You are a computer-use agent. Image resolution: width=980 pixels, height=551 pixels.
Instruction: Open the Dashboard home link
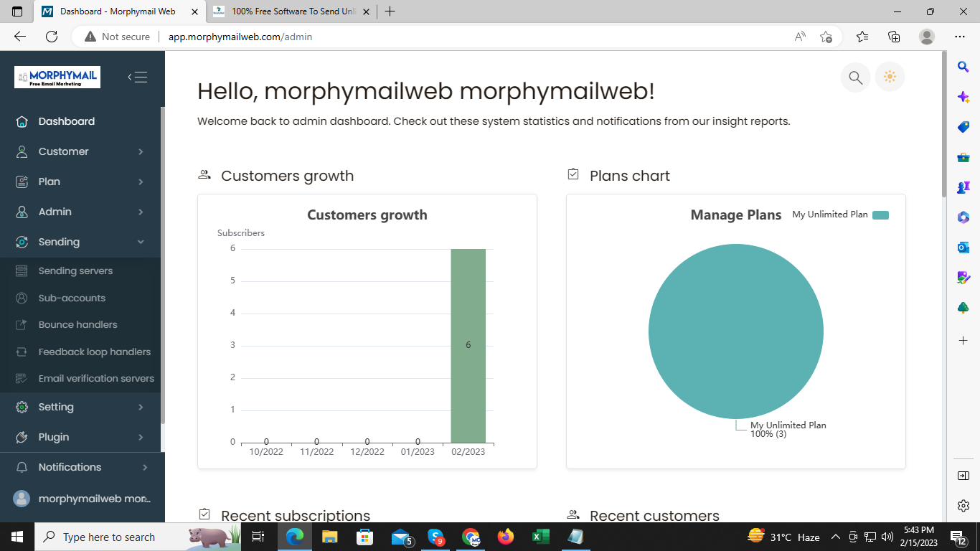(x=66, y=121)
